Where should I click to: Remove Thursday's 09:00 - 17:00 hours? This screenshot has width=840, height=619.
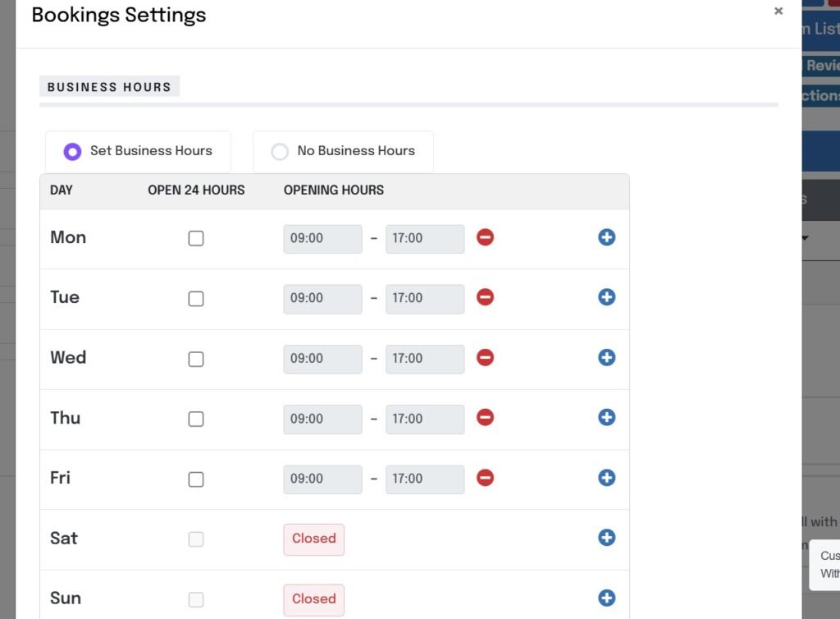[x=485, y=417]
